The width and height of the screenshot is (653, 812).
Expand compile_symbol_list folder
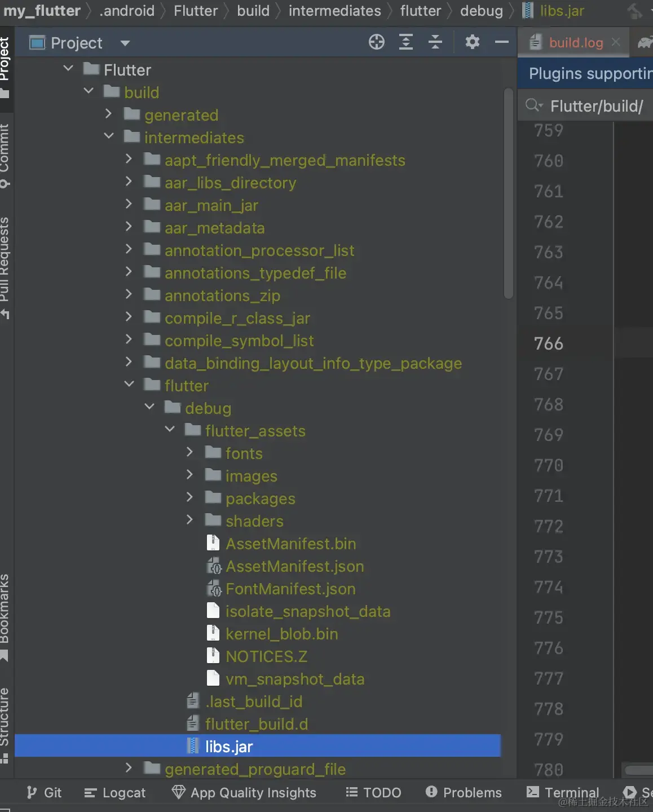[x=129, y=339]
